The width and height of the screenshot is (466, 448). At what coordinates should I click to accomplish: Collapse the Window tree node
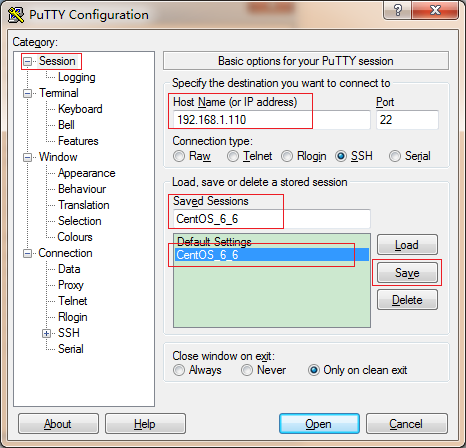[28, 157]
